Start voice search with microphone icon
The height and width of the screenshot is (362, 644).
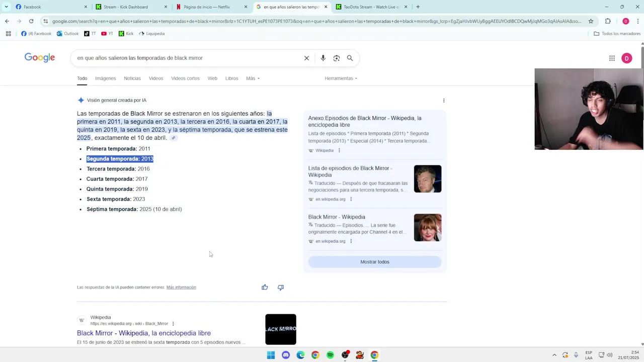[323, 58]
